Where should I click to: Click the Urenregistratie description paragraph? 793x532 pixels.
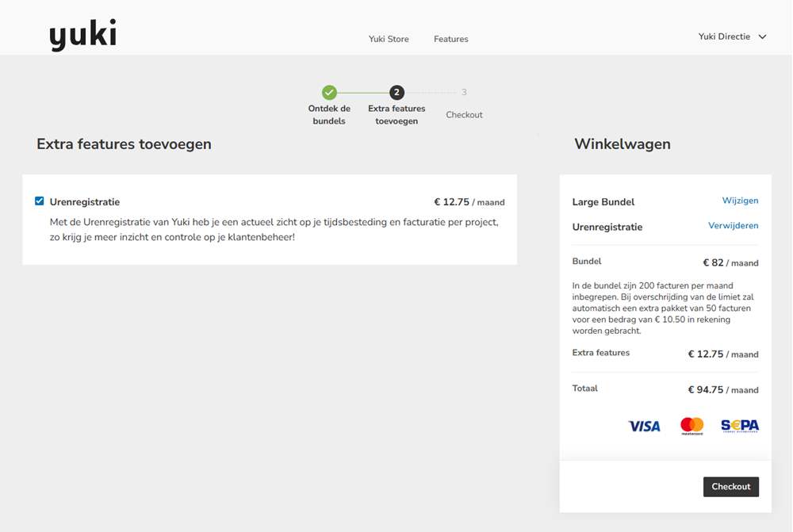point(274,230)
